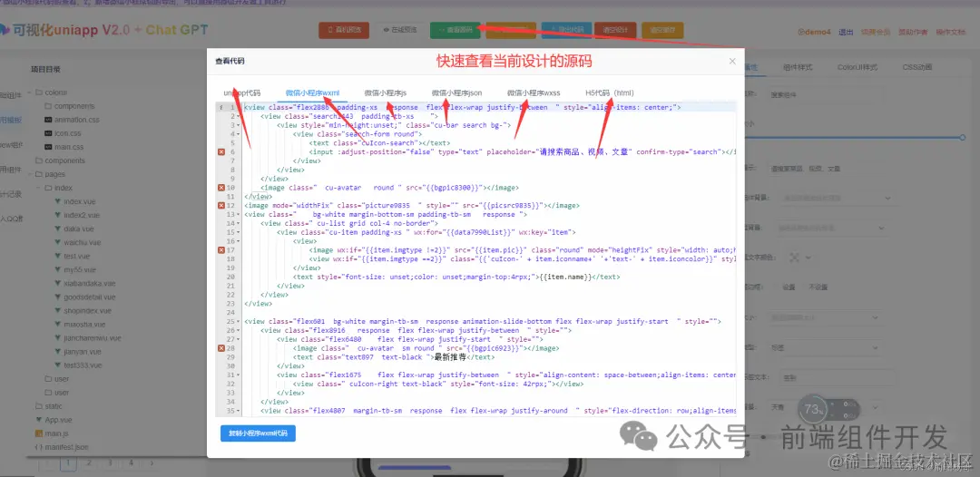
Task: Collapse the code fold at line 25
Action: 238,322
